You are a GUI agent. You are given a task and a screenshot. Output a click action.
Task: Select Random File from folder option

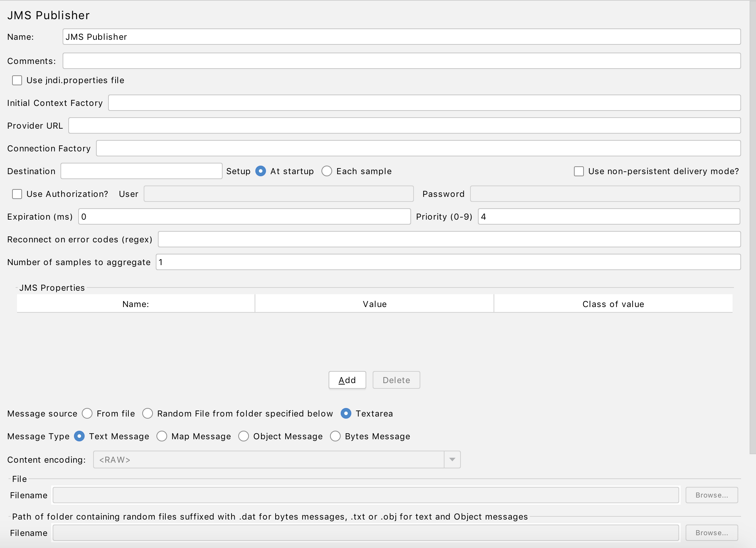click(x=148, y=414)
